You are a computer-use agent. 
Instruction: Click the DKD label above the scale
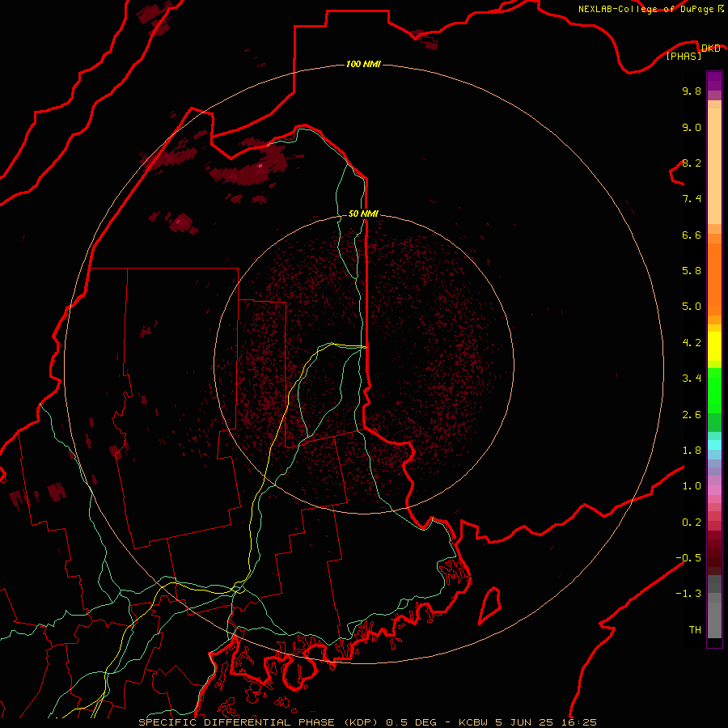(710, 49)
